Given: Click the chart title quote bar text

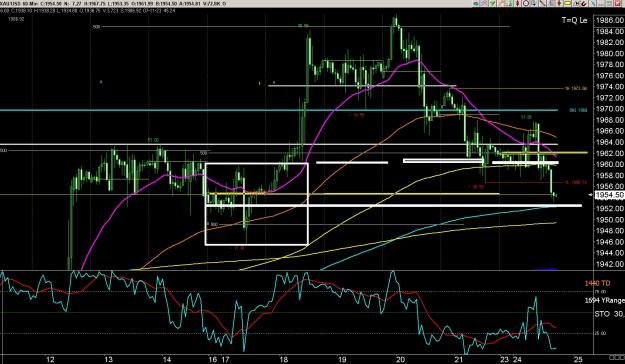Looking at the screenshot, I should coord(113,4).
